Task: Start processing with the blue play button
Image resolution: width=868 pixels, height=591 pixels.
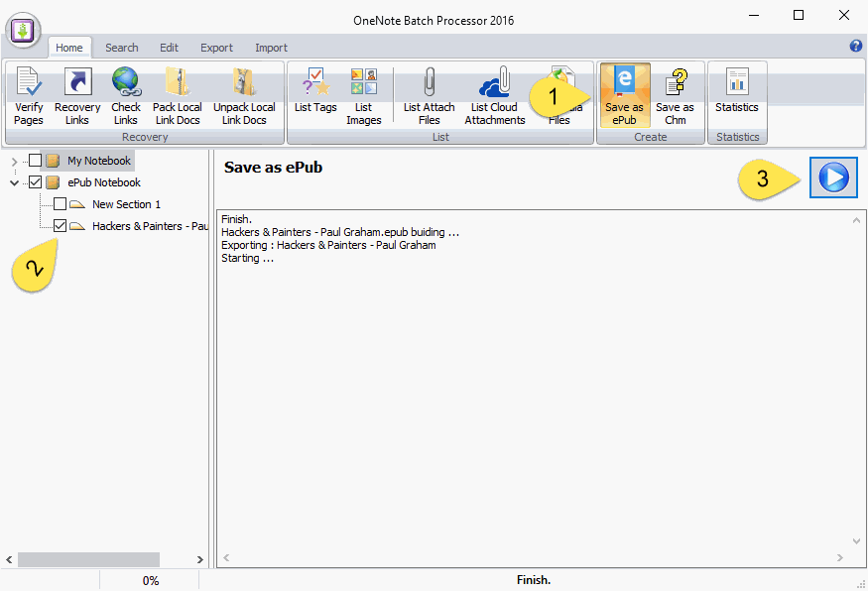Action: [833, 177]
